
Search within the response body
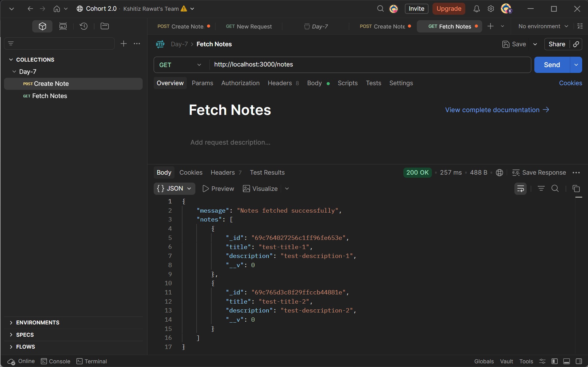click(555, 189)
